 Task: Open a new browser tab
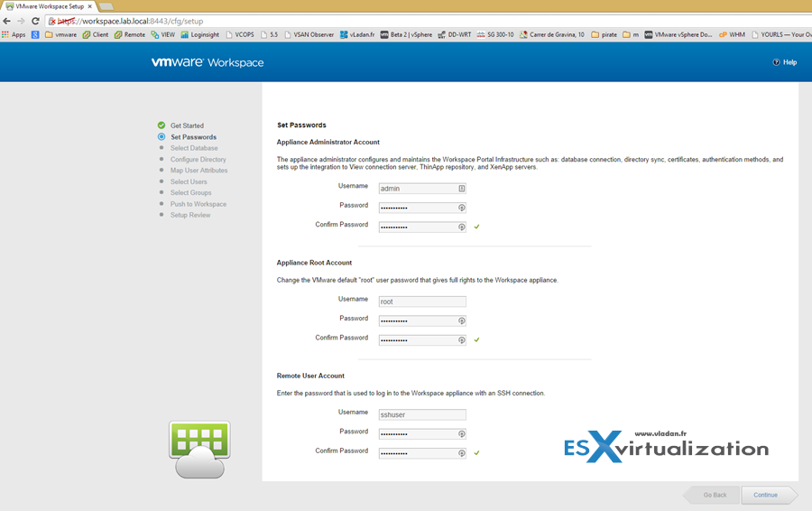[106, 6]
